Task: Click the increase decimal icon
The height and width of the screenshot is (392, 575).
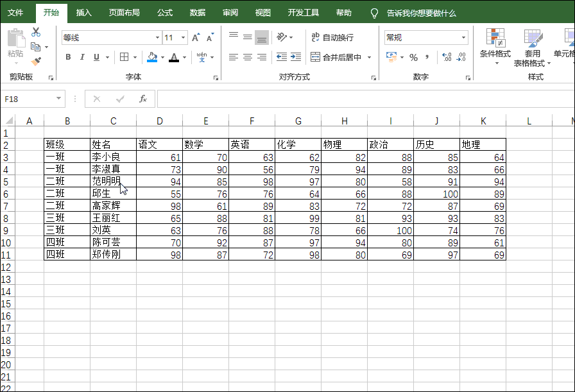Action: pos(448,57)
